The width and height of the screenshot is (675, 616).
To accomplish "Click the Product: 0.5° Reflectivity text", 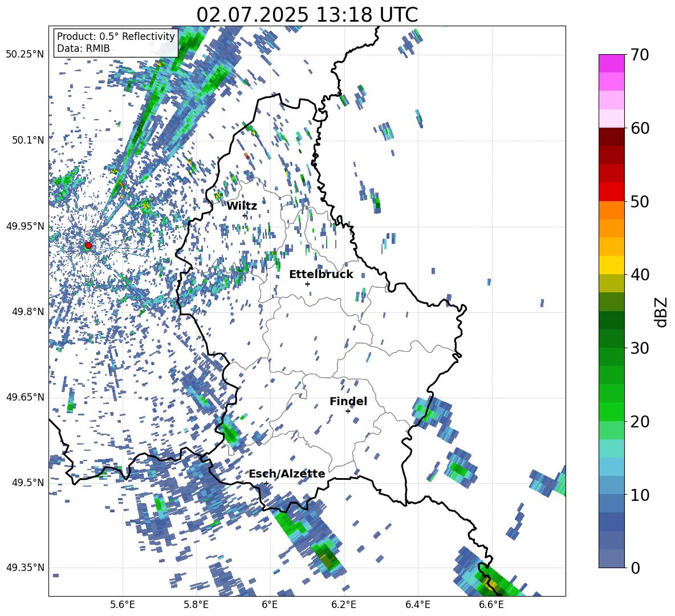I will (116, 36).
